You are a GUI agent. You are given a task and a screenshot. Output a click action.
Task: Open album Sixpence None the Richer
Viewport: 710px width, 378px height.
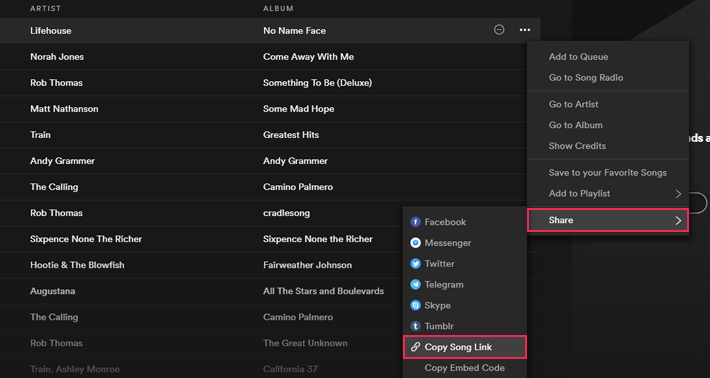click(x=318, y=239)
